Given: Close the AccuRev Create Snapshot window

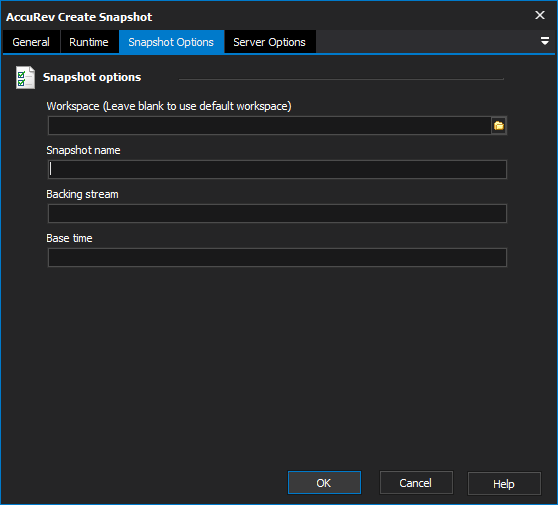Looking at the screenshot, I should pos(539,15).
